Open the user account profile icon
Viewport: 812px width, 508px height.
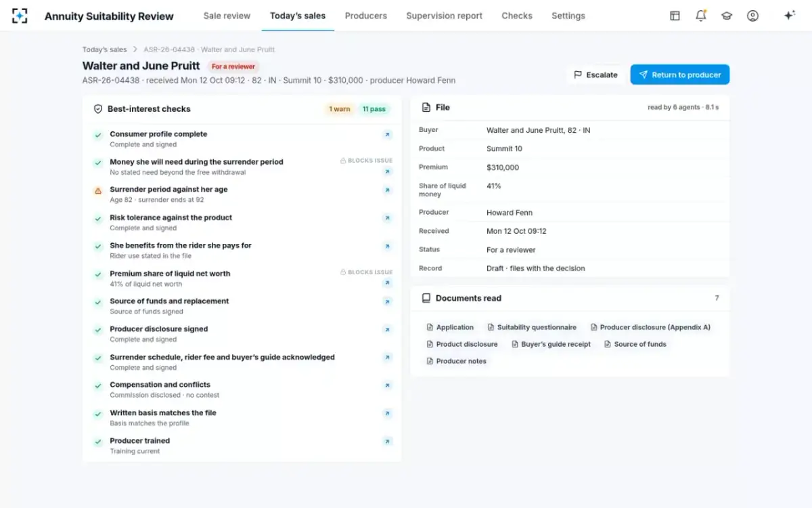pos(752,16)
